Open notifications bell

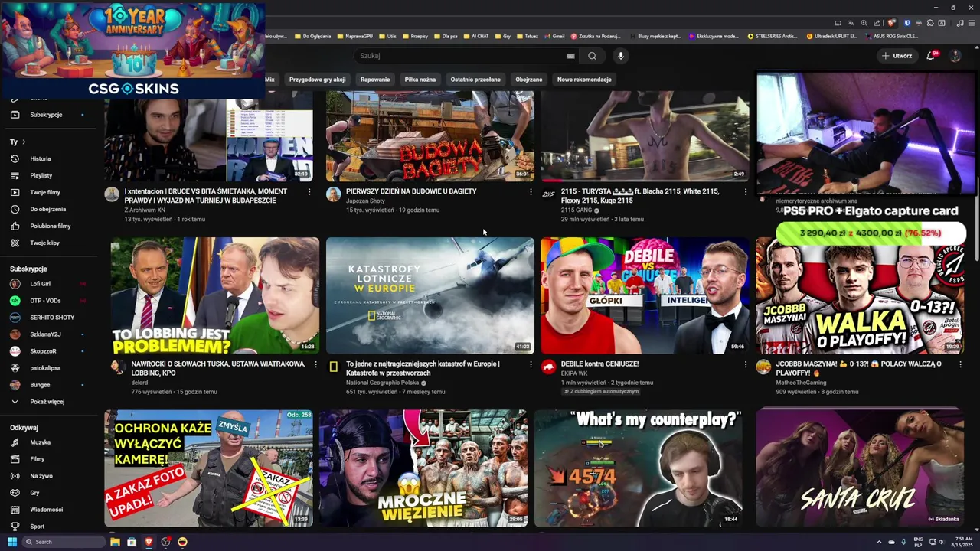point(931,56)
